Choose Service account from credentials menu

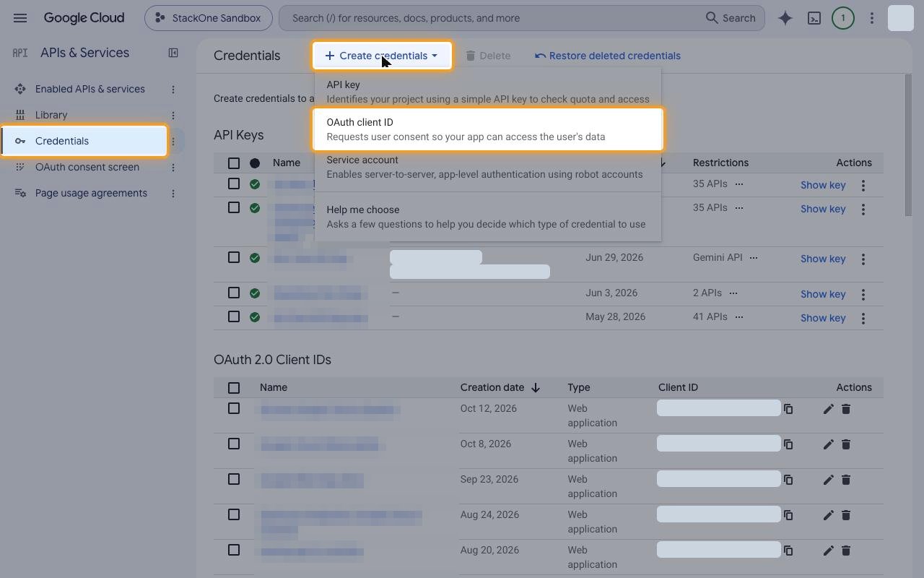(488, 167)
